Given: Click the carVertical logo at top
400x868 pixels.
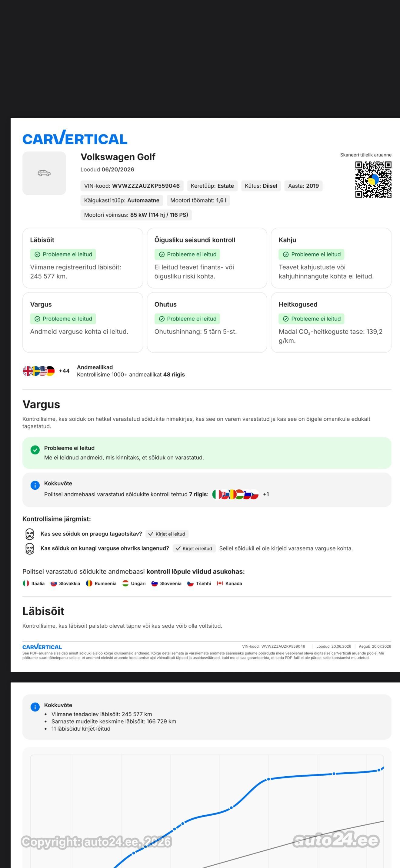Looking at the screenshot, I should pyautogui.click(x=75, y=137).
